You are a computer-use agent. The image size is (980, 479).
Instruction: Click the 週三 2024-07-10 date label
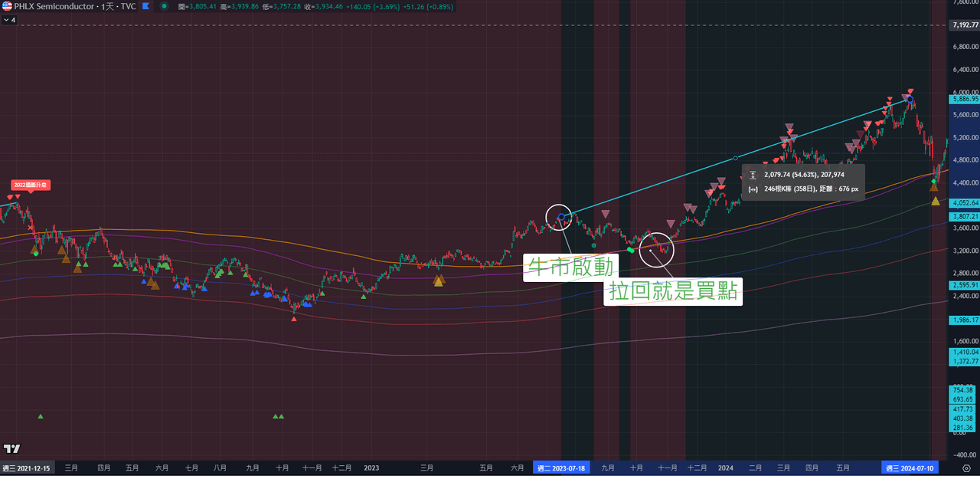910,468
